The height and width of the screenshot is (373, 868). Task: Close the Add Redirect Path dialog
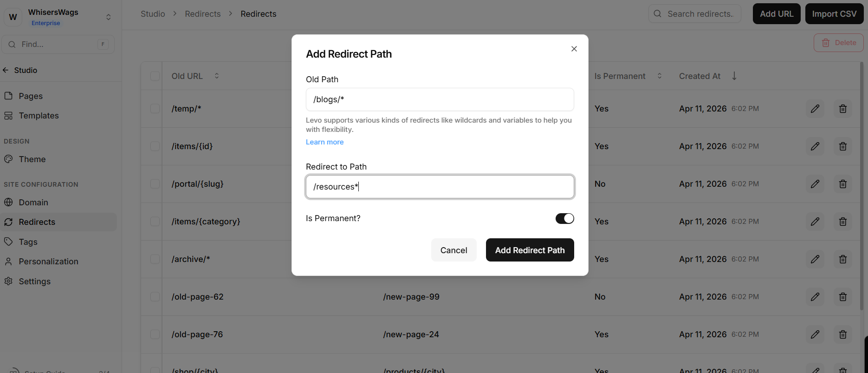574,49
